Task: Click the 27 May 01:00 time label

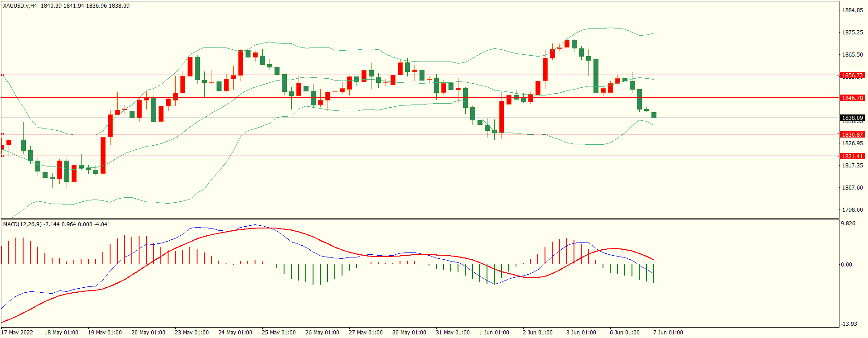Action: coord(366,333)
